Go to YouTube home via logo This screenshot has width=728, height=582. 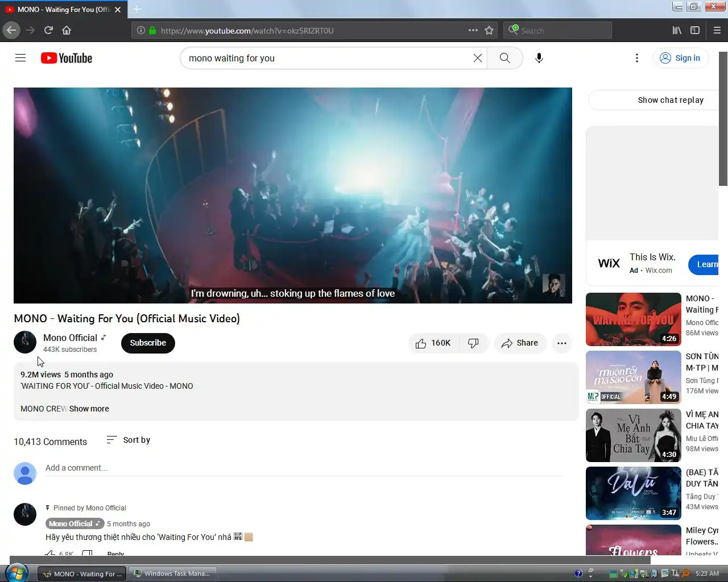[x=67, y=58]
